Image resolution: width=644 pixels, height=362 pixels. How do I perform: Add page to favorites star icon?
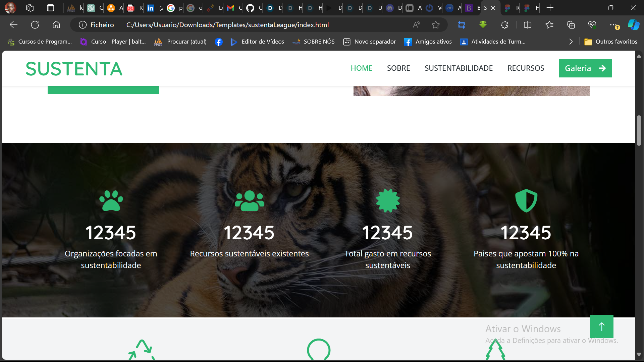(436, 25)
